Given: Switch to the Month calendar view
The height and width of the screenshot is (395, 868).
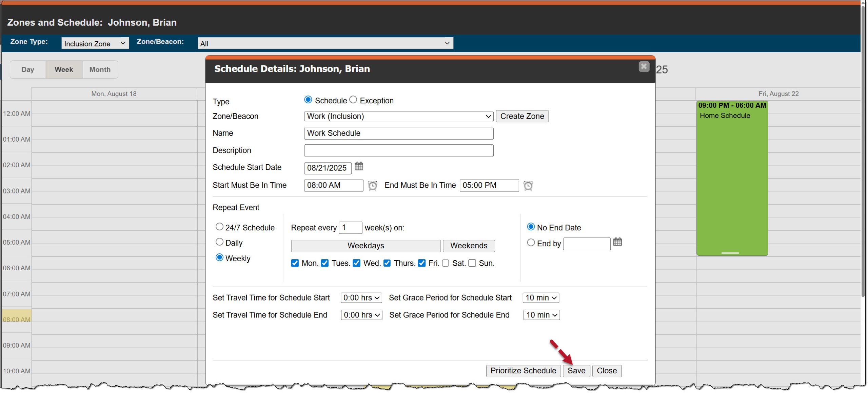Looking at the screenshot, I should [100, 70].
